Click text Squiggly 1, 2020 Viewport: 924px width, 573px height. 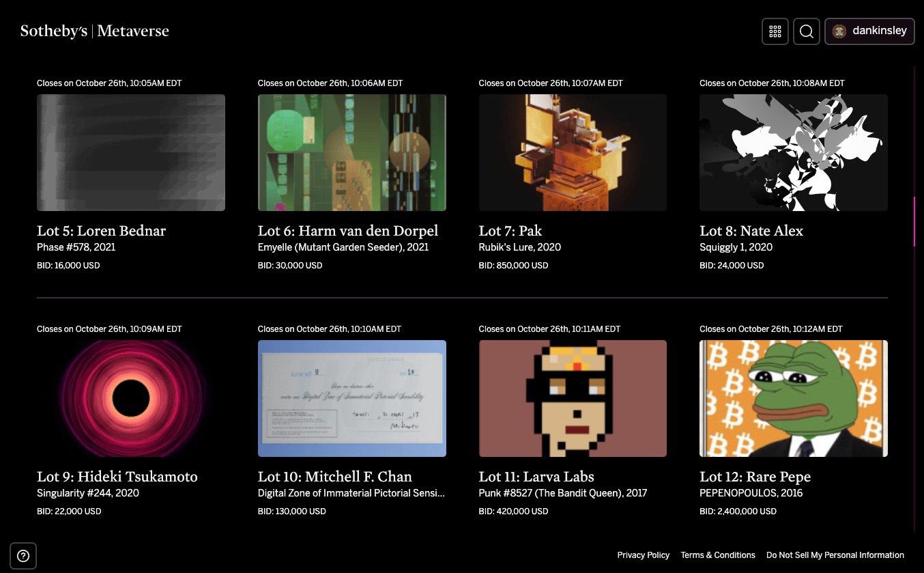pos(736,247)
